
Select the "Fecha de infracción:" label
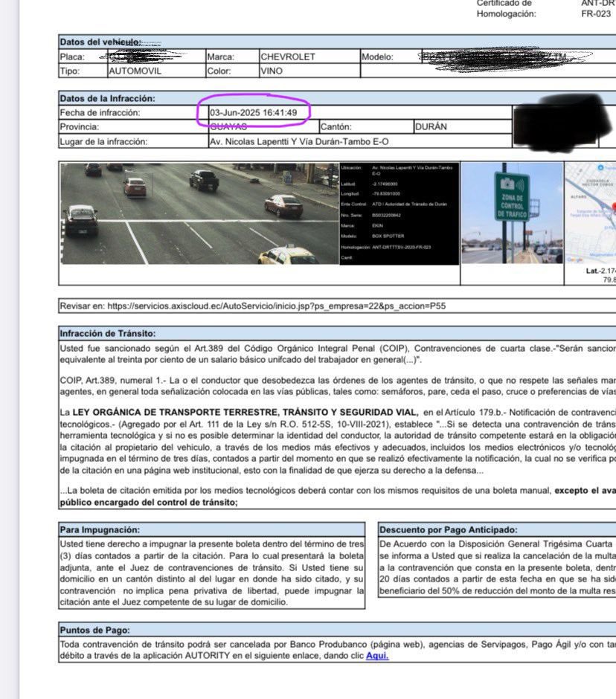point(100,113)
